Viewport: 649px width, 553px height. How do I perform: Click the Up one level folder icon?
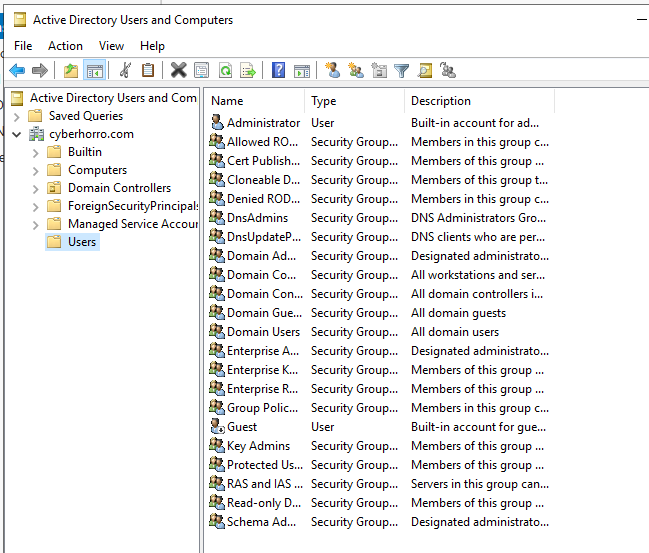click(71, 70)
